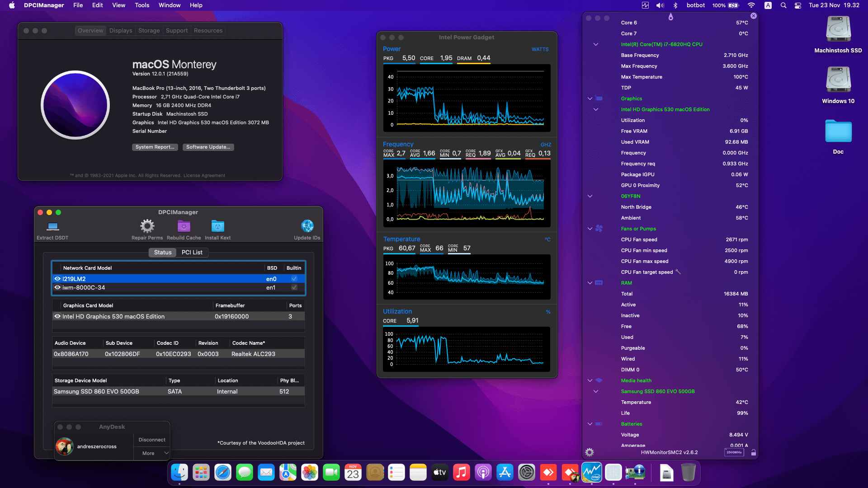Viewport: 868px width, 488px height.
Task: Open Music from the Dock
Action: click(462, 473)
